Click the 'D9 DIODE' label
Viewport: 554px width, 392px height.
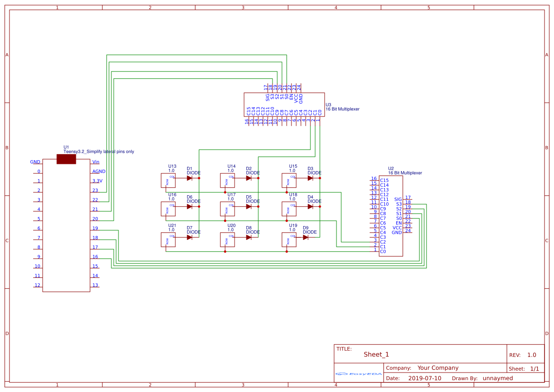[310, 230]
